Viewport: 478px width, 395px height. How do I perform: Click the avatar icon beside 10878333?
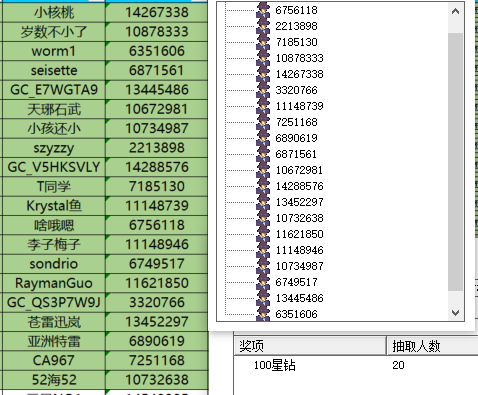tap(263, 58)
